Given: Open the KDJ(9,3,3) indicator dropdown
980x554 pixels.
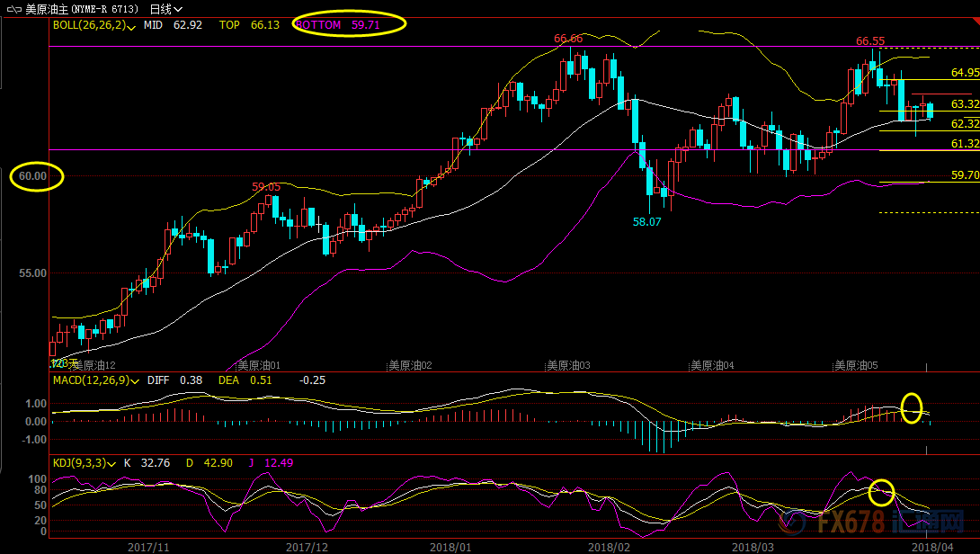Looking at the screenshot, I should coord(113,463).
